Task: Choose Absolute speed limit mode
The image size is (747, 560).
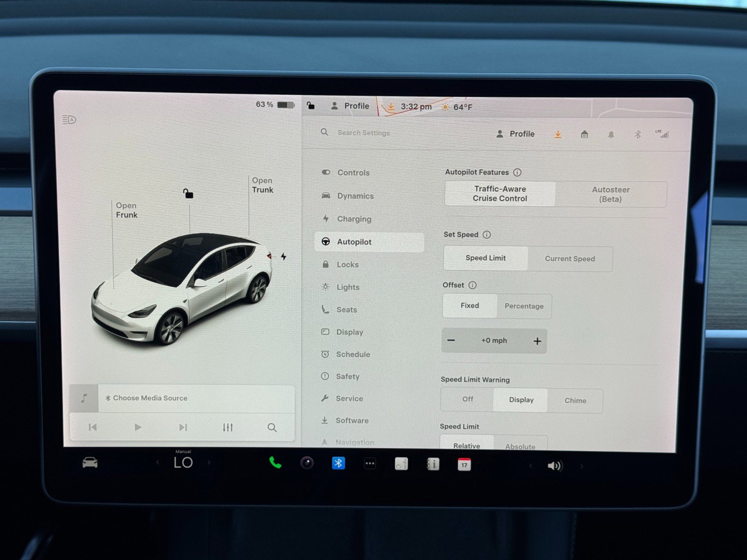Action: tap(520, 446)
